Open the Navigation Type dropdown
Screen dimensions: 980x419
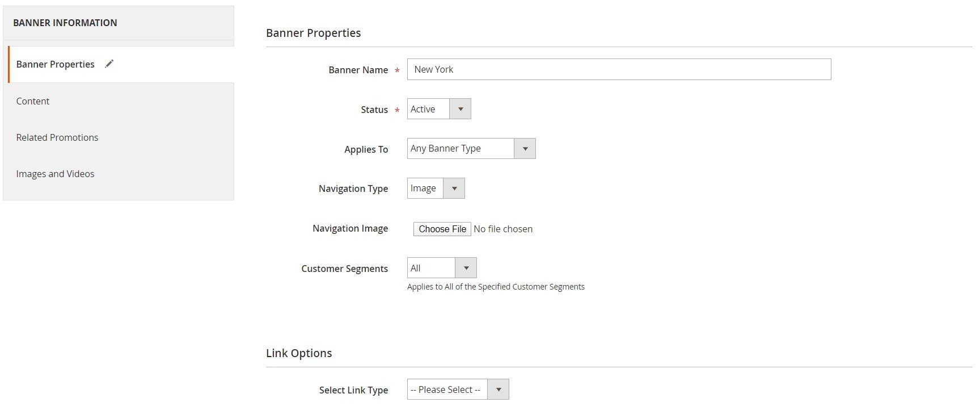[436, 188]
